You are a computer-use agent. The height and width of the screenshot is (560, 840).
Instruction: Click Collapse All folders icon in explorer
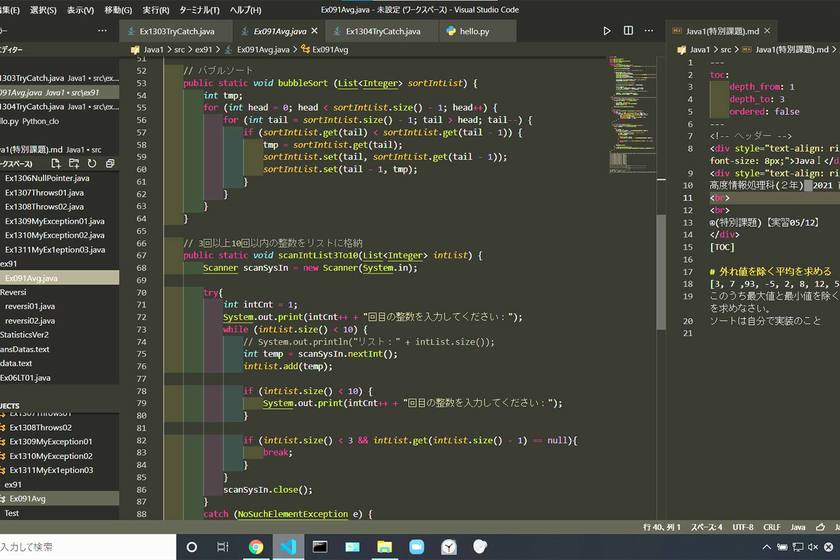[x=108, y=163]
